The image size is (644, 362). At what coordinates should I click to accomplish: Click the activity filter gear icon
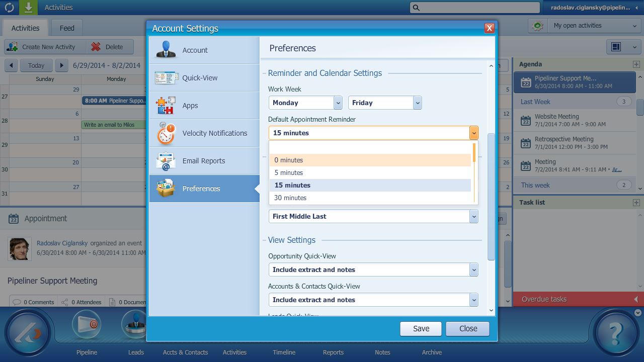(538, 26)
